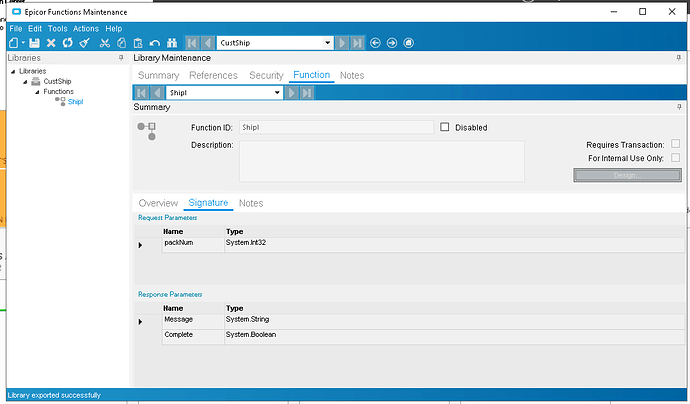Open the function Notes sub-tab

(x=251, y=203)
